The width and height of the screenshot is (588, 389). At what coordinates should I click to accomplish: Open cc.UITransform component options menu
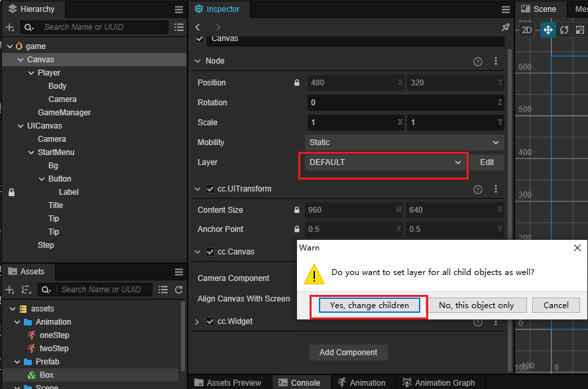tap(495, 189)
